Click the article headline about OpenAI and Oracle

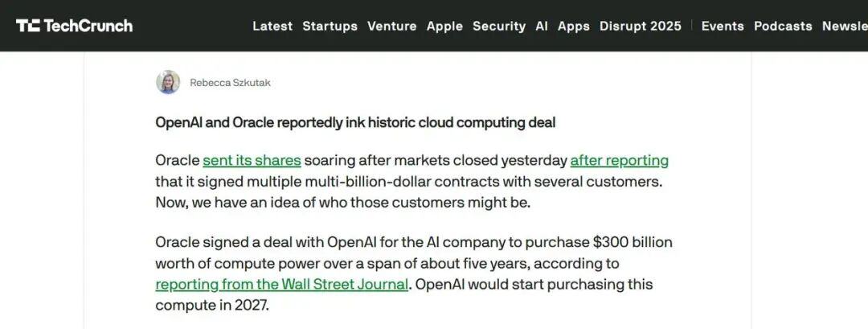pyautogui.click(x=355, y=122)
